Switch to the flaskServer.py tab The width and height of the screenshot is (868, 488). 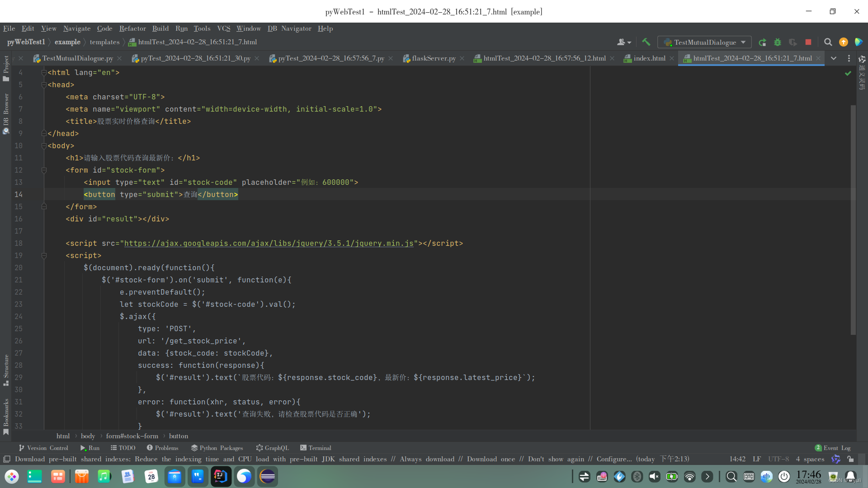[433, 58]
